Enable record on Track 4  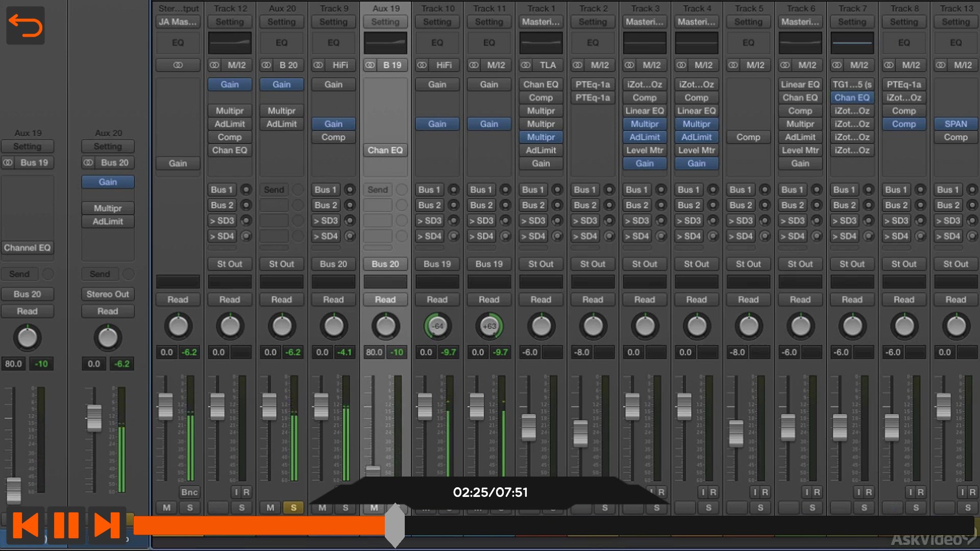(713, 492)
